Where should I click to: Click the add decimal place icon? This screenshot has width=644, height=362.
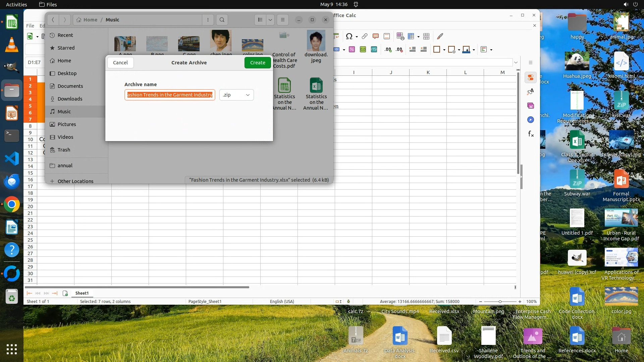[388, 50]
